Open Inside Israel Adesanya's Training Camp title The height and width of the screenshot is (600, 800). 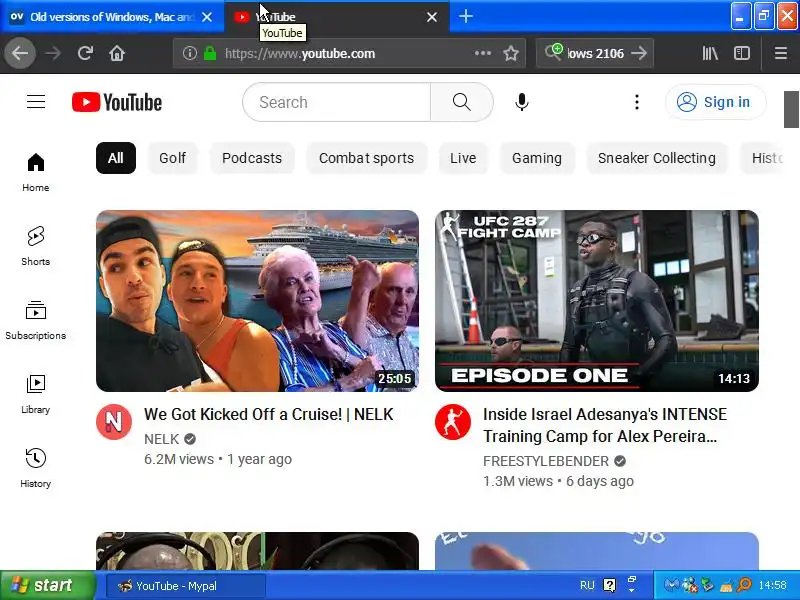click(x=605, y=425)
